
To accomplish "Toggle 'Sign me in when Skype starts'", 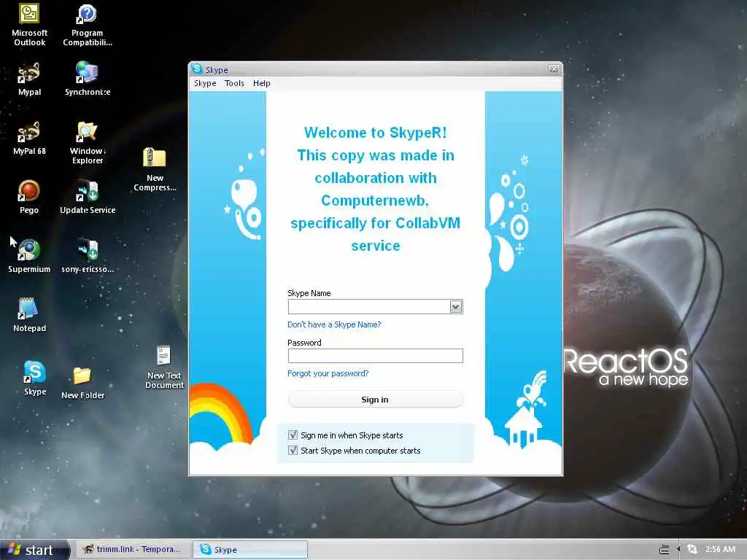I will (293, 435).
